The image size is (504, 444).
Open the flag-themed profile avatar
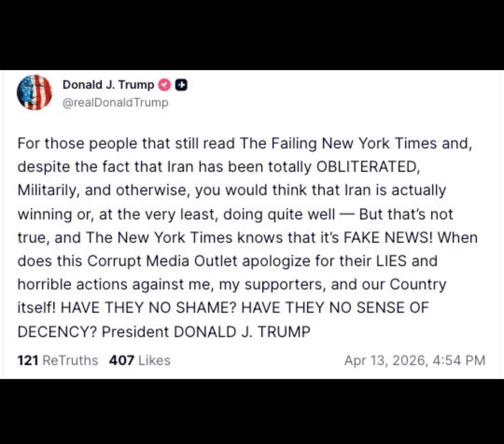pos(34,92)
